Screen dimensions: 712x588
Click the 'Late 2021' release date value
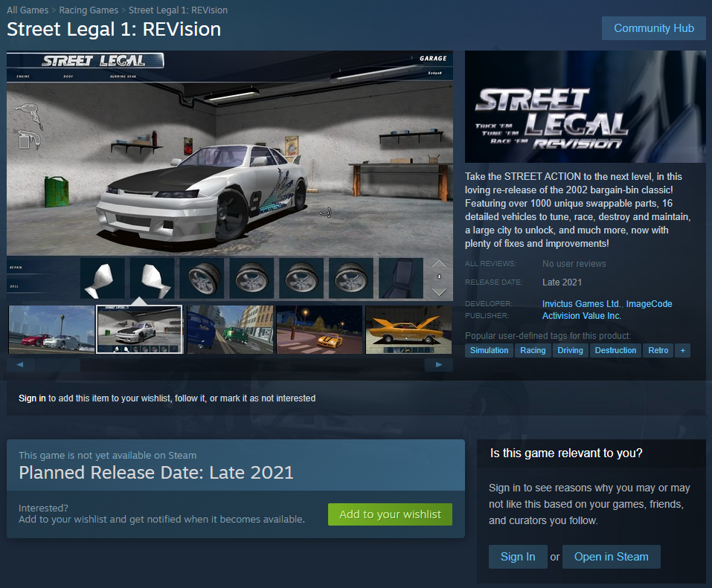(562, 282)
